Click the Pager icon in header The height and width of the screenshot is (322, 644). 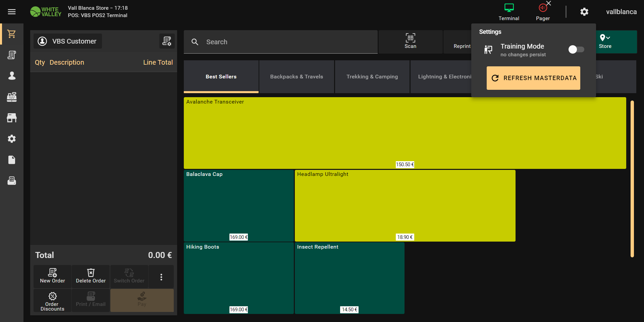point(542,12)
